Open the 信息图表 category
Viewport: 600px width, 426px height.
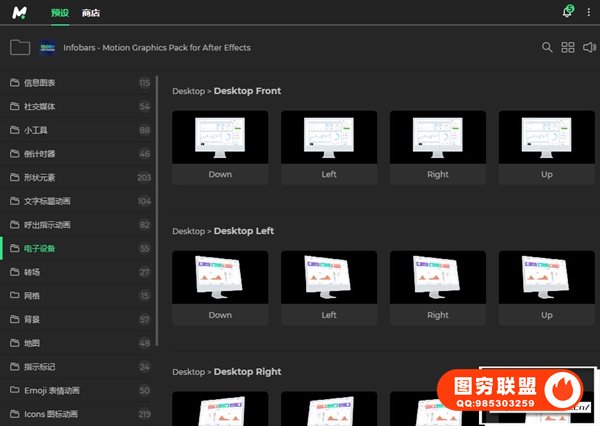[40, 82]
